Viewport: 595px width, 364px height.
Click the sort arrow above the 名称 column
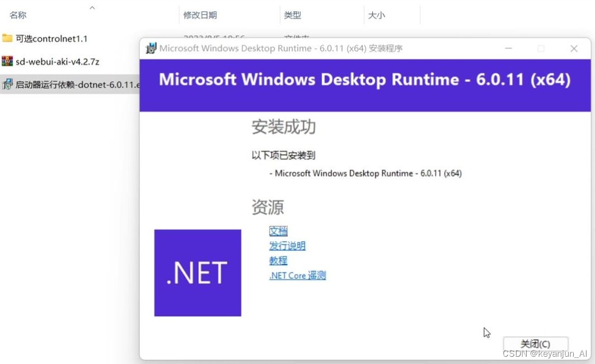coord(92,8)
